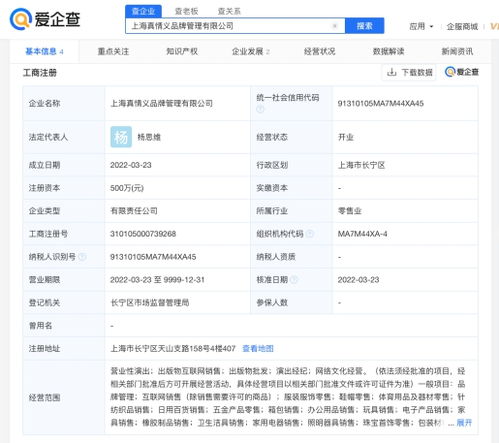Click the info icon under 统一社会信用代码

point(260,109)
